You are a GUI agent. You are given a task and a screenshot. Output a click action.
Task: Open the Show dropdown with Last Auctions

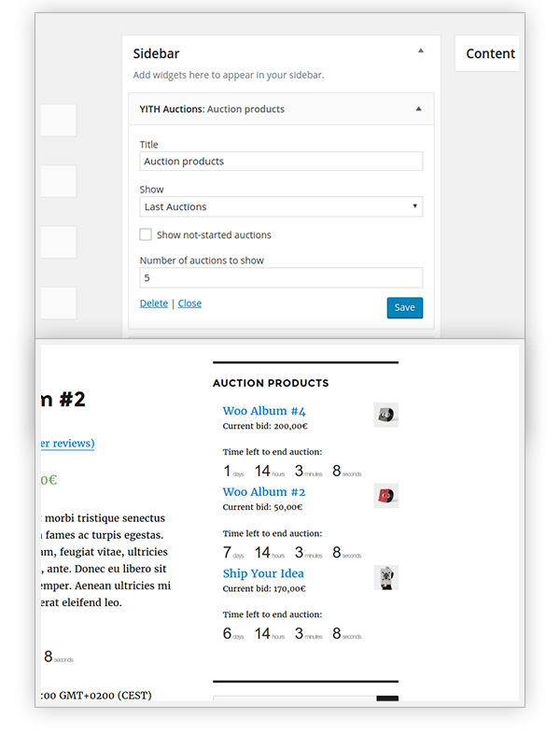281,206
